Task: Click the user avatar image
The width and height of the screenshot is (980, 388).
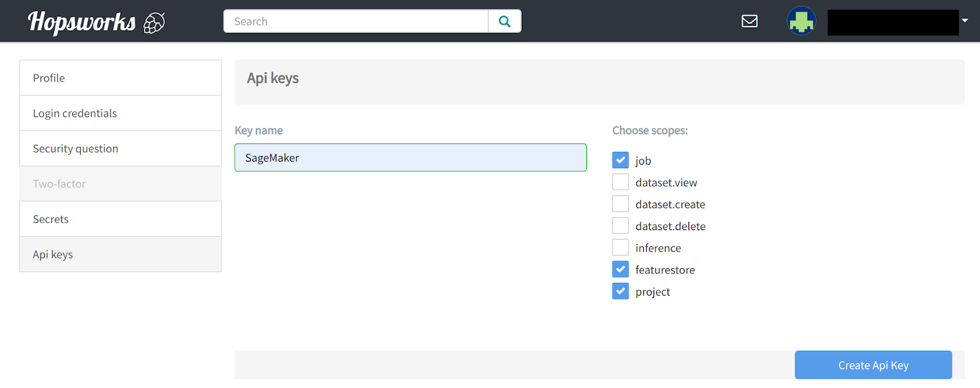Action: pos(801,21)
